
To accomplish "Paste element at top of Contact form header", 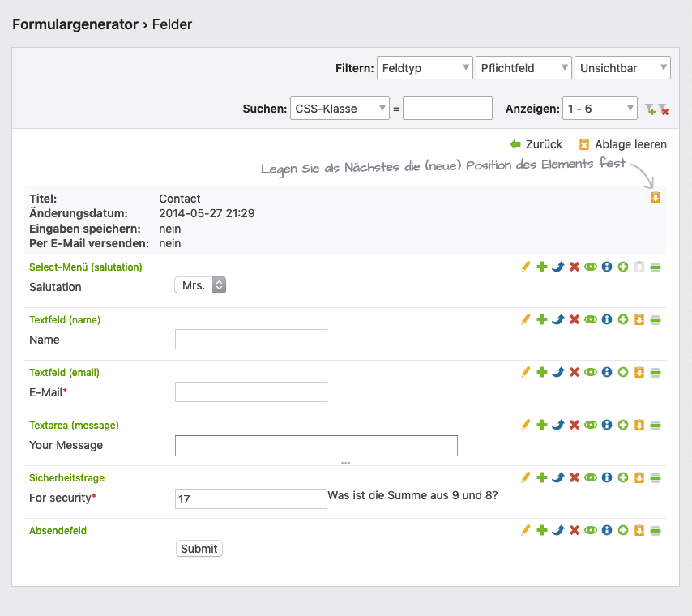I will coord(656,197).
